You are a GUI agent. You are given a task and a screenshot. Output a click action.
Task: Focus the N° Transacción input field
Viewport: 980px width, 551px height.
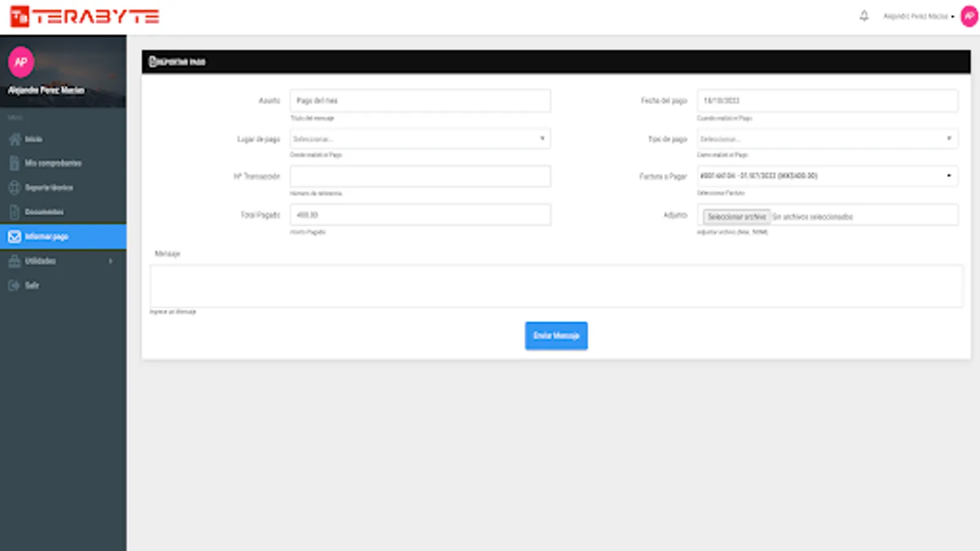point(420,176)
